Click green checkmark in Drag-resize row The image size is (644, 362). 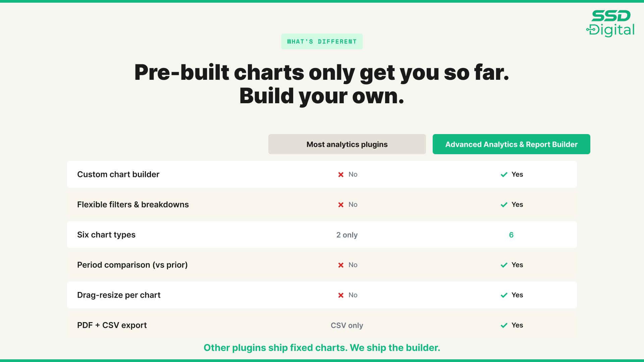504,295
